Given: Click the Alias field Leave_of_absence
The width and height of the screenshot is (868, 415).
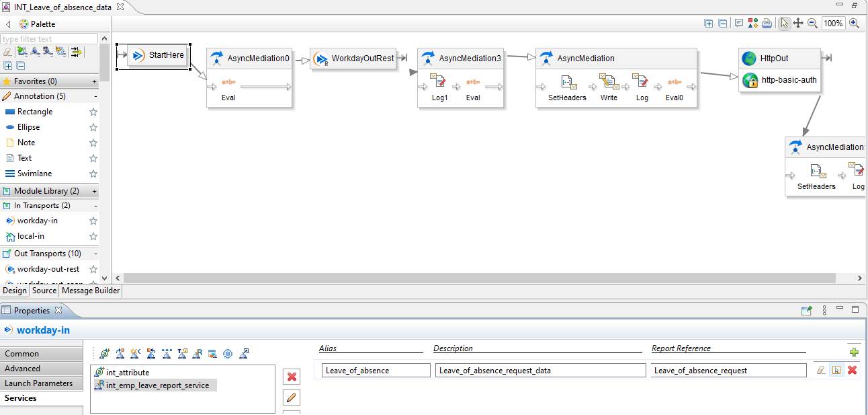Looking at the screenshot, I should pyautogui.click(x=376, y=371).
